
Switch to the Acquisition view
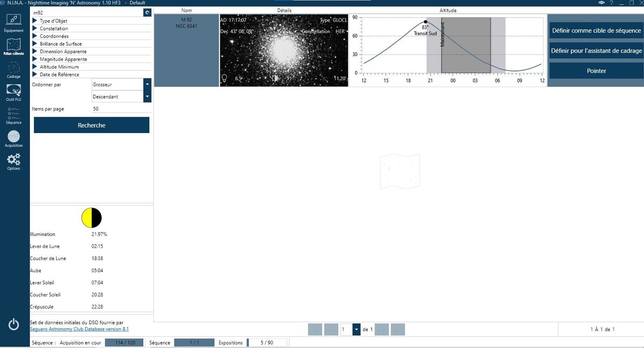tap(14, 139)
